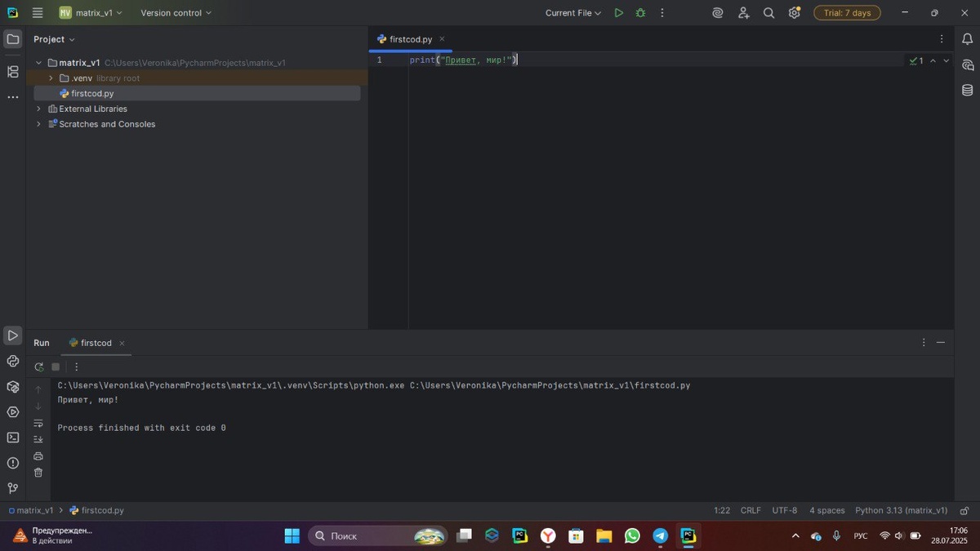Viewport: 980px width, 551px height.
Task: Open Windows Start menu
Action: coord(292,536)
